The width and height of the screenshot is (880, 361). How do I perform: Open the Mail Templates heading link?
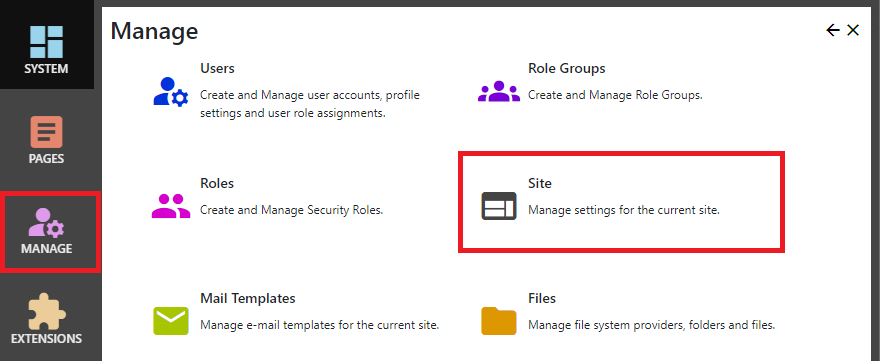(x=248, y=298)
